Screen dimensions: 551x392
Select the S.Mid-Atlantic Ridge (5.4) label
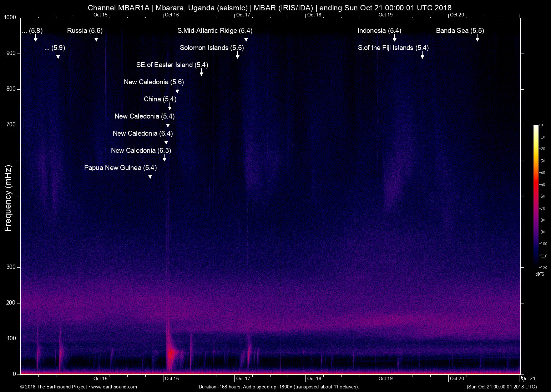click(214, 30)
